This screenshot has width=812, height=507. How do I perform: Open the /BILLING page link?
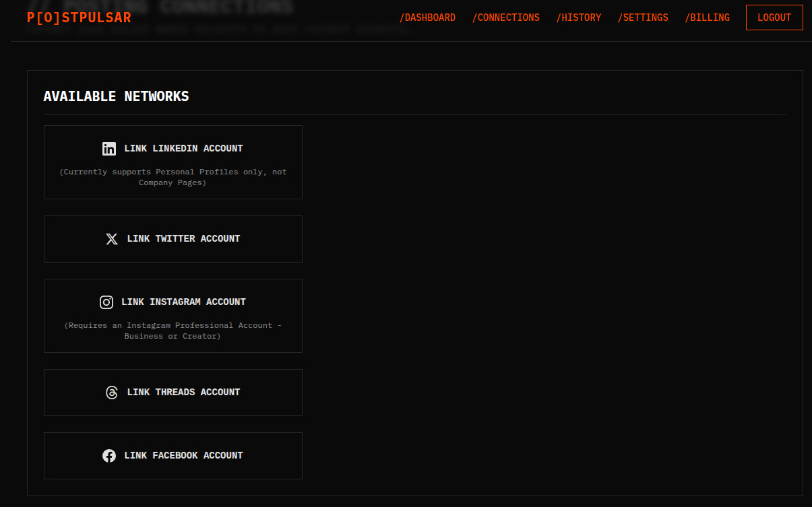[x=707, y=18]
